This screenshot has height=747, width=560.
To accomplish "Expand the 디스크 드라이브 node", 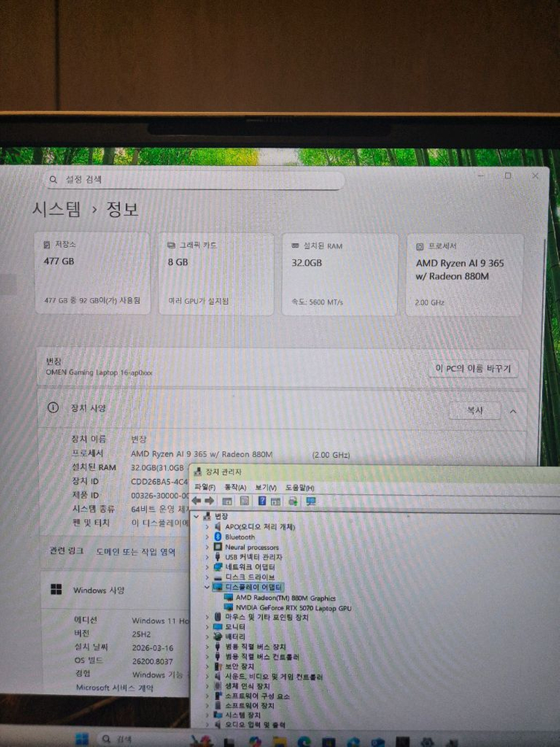I will (x=207, y=577).
